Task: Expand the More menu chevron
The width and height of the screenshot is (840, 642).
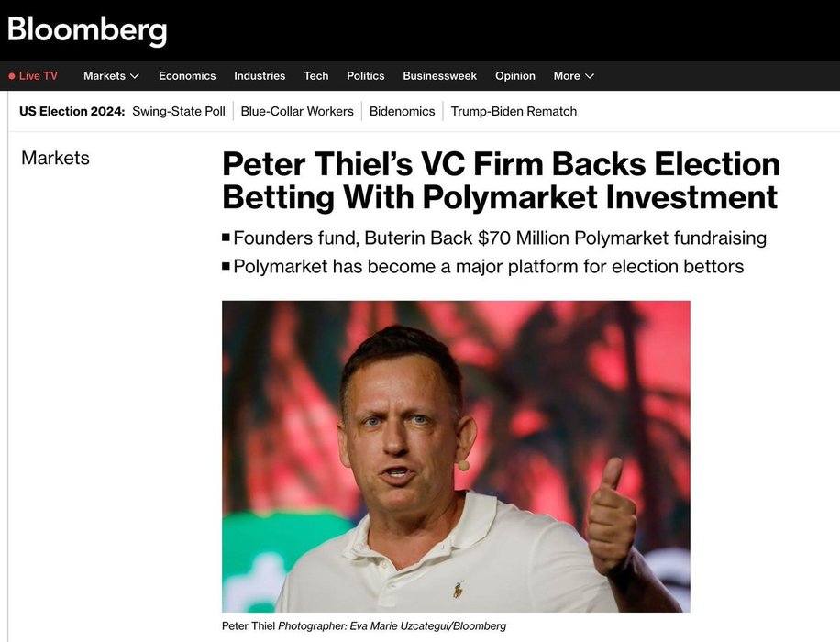Action: tap(590, 76)
